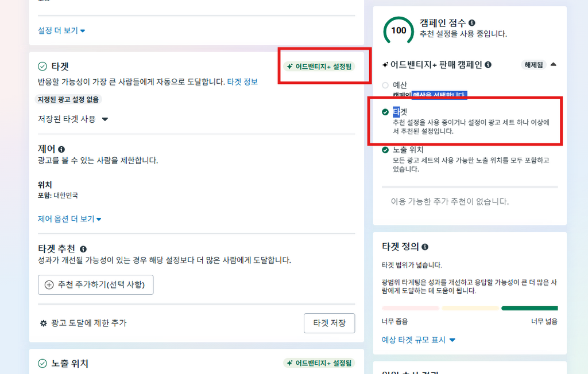This screenshot has width=588, height=374.
Task: Click the 추천 추가하기(선택 사항) button
Action: (x=96, y=285)
